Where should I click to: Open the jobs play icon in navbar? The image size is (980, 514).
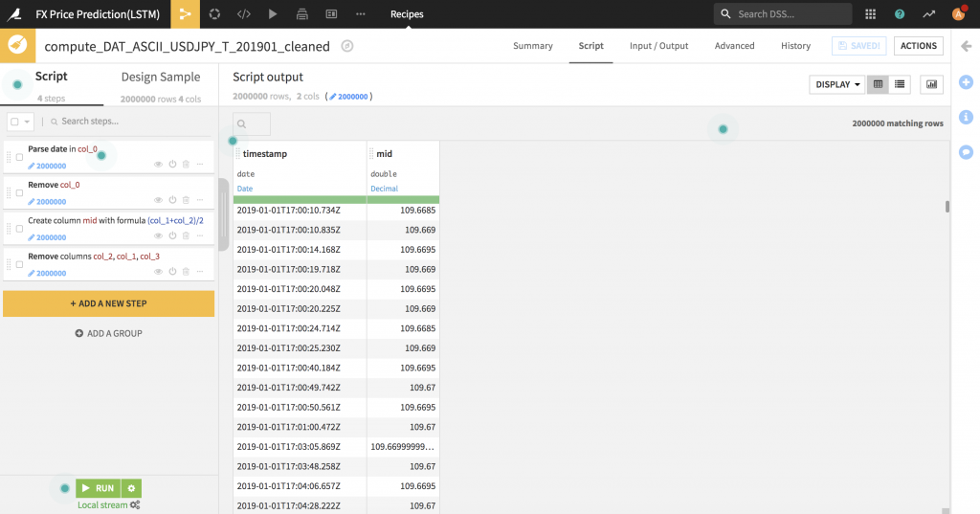[273, 13]
